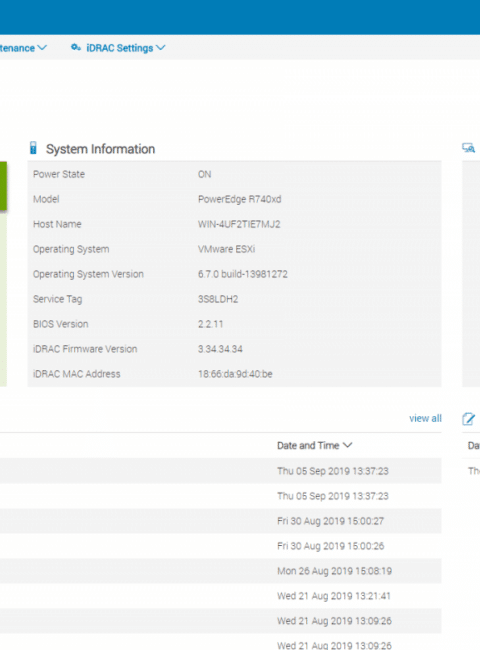
Task: Click the Model label
Action: (46, 199)
